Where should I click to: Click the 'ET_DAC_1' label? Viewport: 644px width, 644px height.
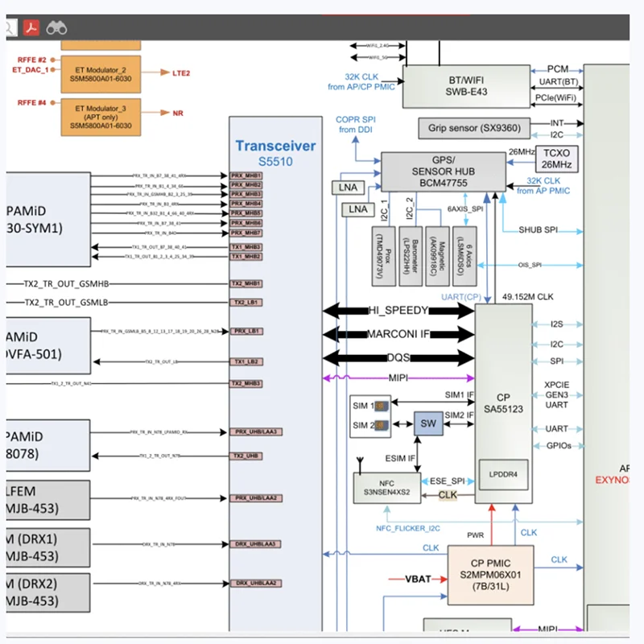[30, 70]
